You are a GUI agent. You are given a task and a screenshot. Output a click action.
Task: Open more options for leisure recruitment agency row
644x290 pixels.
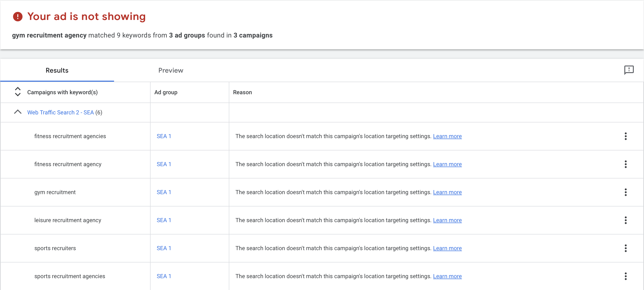626,220
